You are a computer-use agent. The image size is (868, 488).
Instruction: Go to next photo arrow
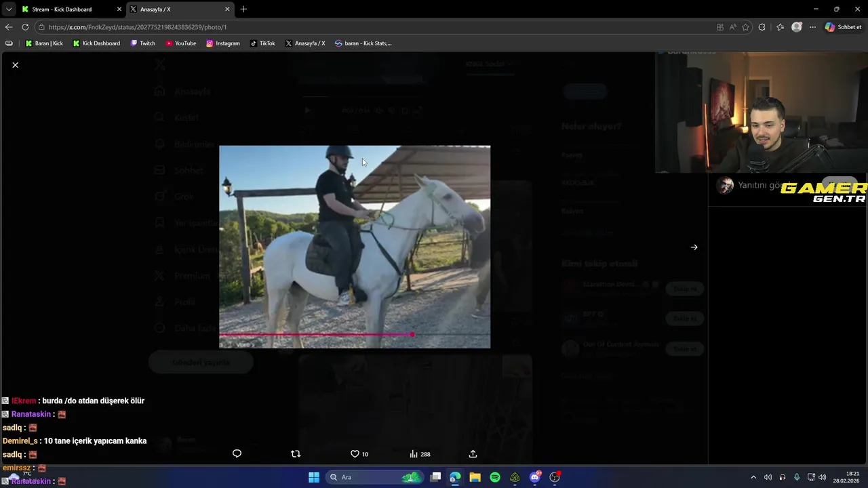tap(694, 247)
